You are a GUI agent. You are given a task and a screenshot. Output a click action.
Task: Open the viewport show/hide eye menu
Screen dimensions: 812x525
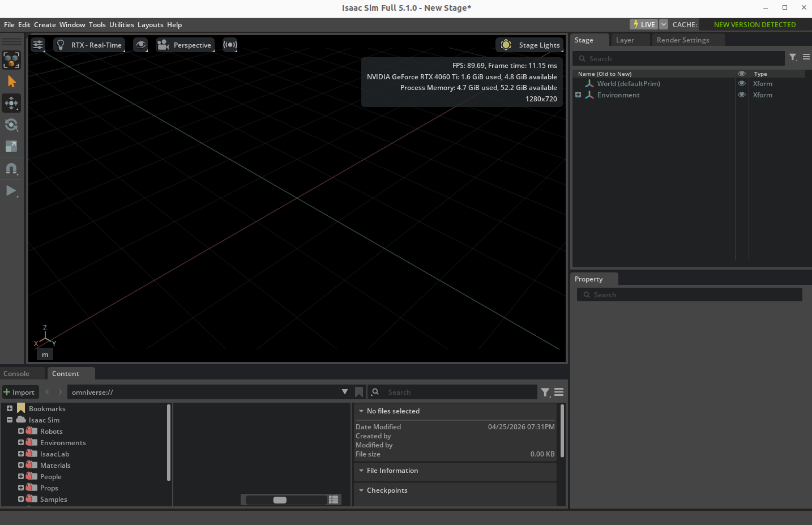click(140, 45)
